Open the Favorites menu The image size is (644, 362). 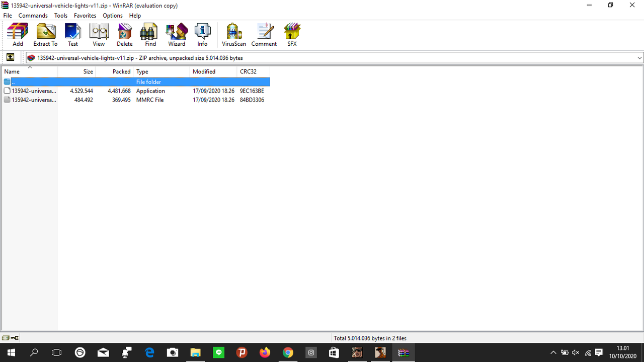(85, 16)
